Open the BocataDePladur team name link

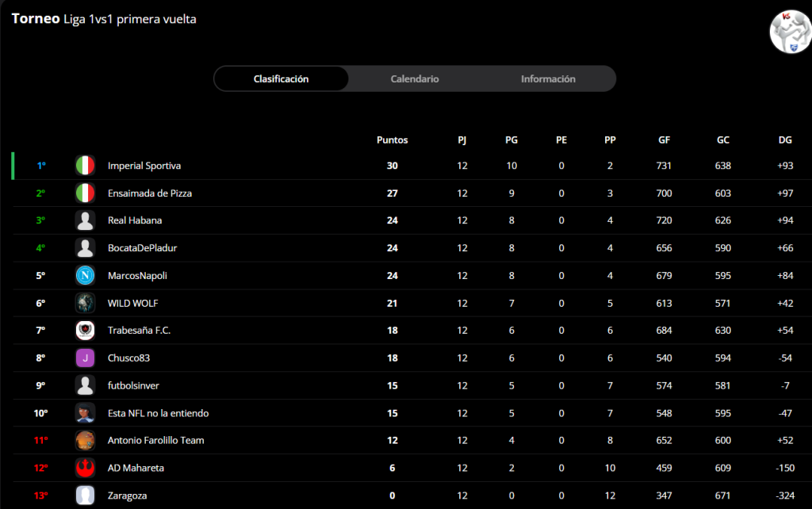[x=143, y=248]
